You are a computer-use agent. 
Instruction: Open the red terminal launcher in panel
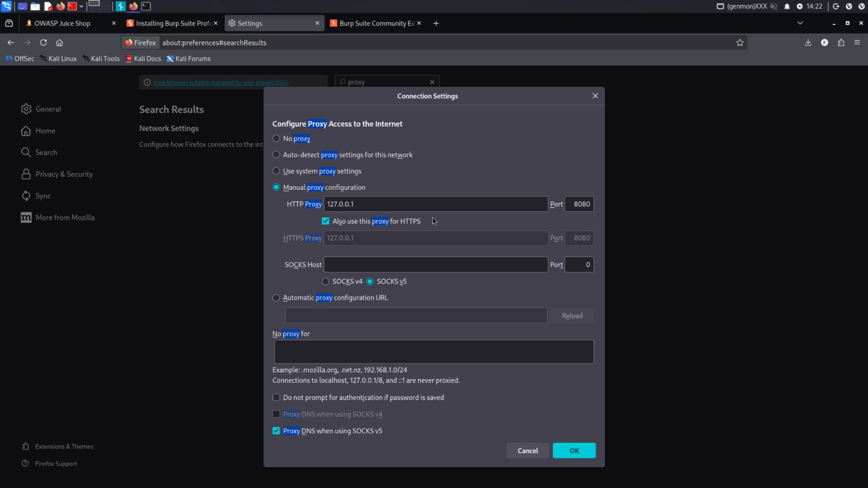[x=72, y=6]
